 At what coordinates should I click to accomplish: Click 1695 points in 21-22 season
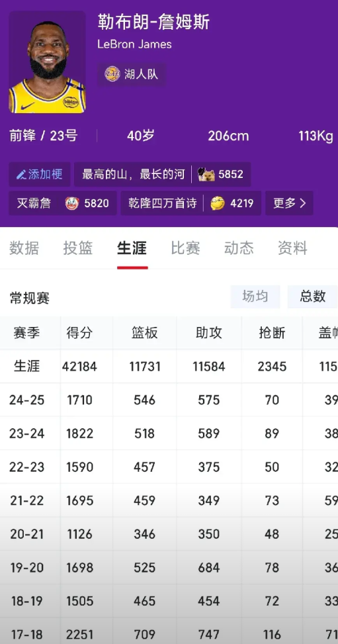point(79,500)
